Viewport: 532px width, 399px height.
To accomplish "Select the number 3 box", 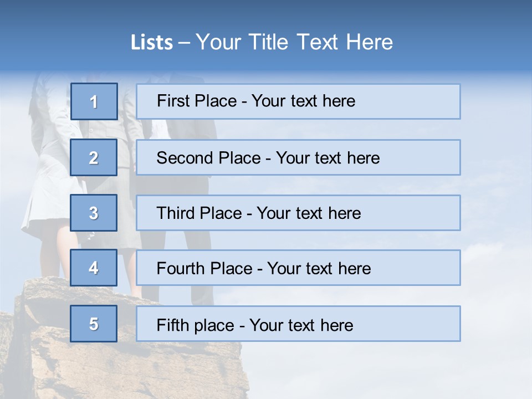I will tap(94, 213).
